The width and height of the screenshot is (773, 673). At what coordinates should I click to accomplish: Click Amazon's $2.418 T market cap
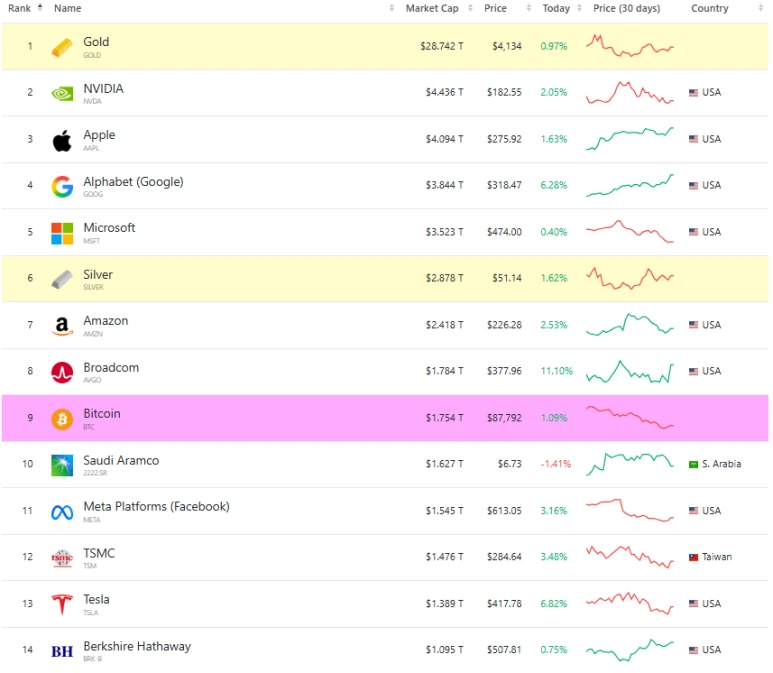pos(444,325)
